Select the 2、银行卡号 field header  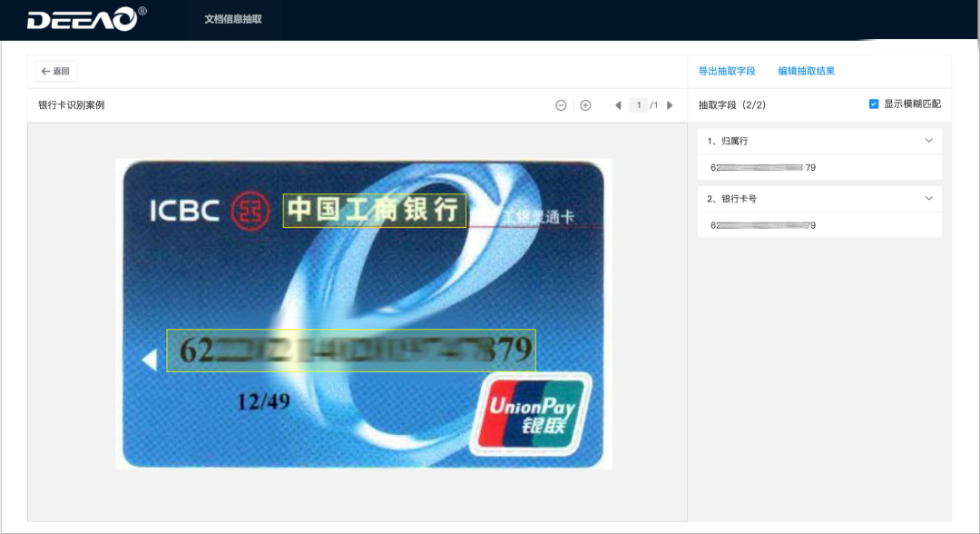[819, 199]
